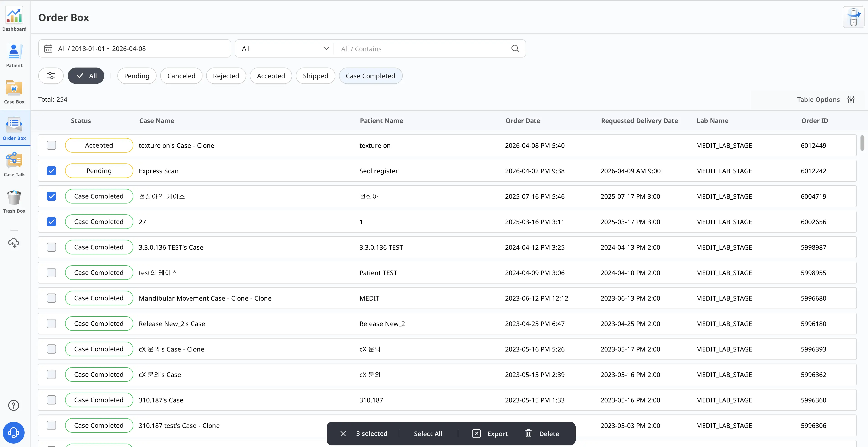Click case name 310.187 test's Case - Clone

coord(179,425)
